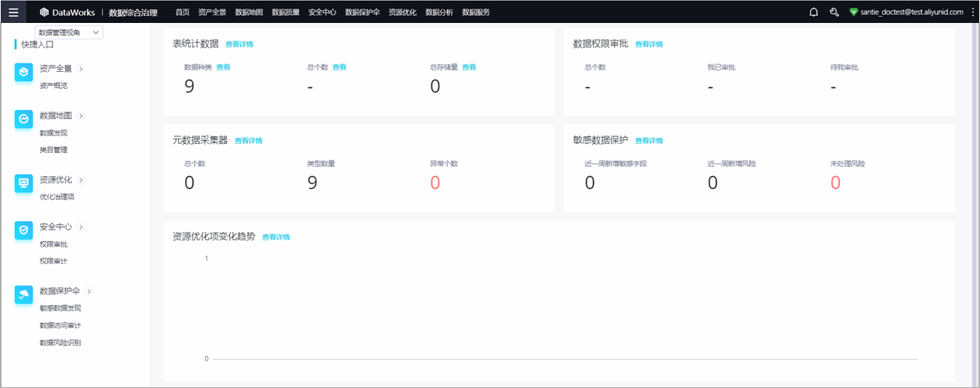Open the notifications bell icon
Image resolution: width=980 pixels, height=388 pixels.
tap(813, 12)
